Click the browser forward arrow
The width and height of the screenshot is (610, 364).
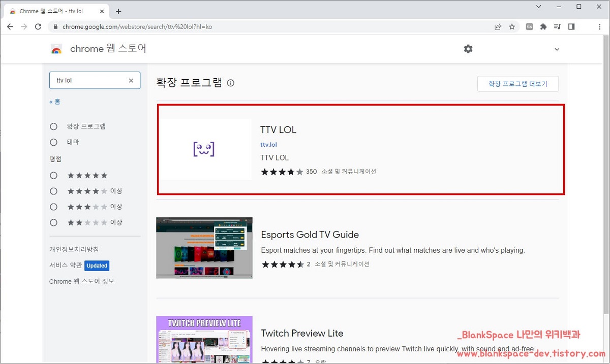(24, 27)
